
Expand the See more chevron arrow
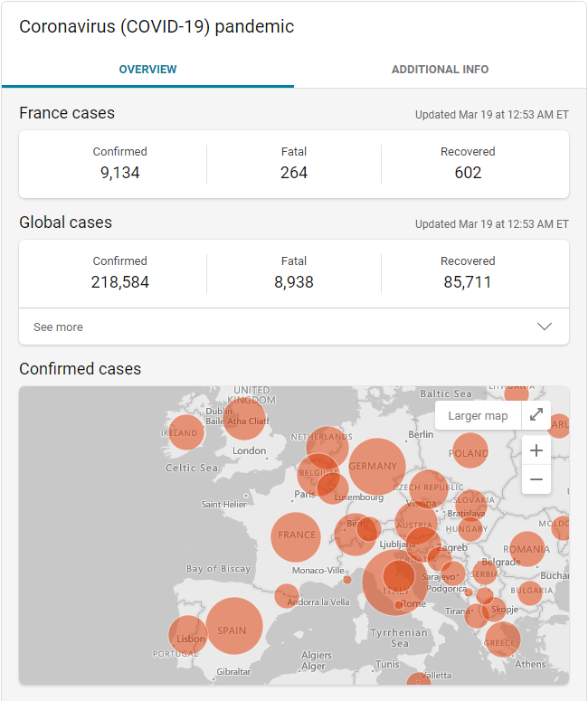pos(544,327)
